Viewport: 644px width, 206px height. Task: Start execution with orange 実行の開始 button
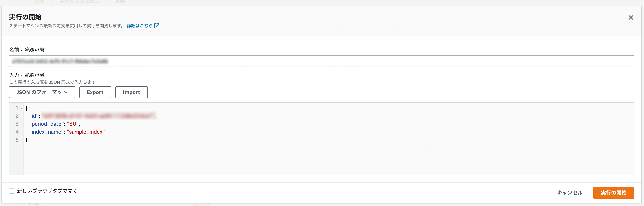pyautogui.click(x=613, y=193)
